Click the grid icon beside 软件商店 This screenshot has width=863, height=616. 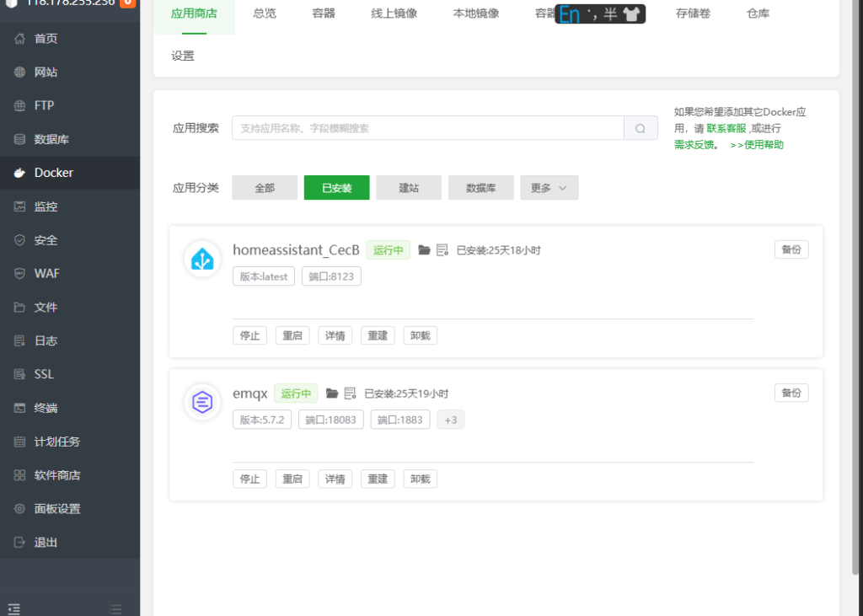[20, 475]
